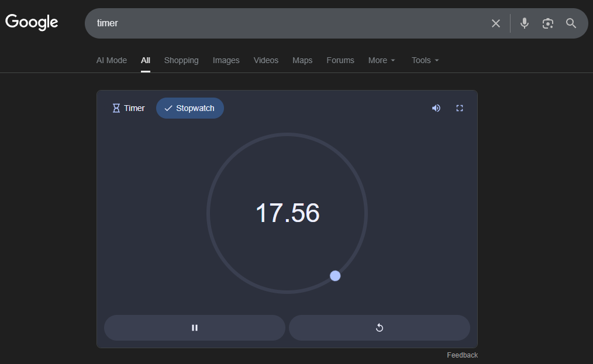The width and height of the screenshot is (593, 364).
Task: Enter fullscreen mode for the stopwatch
Action: coord(460,108)
